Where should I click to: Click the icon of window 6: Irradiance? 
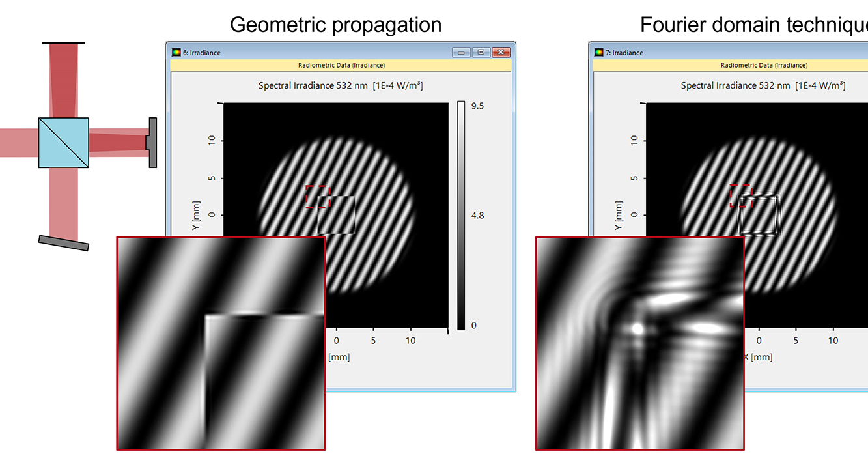(176, 53)
